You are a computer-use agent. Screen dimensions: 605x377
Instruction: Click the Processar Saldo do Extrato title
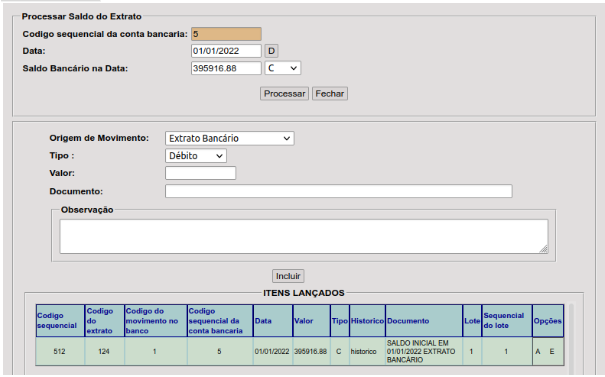(82, 17)
